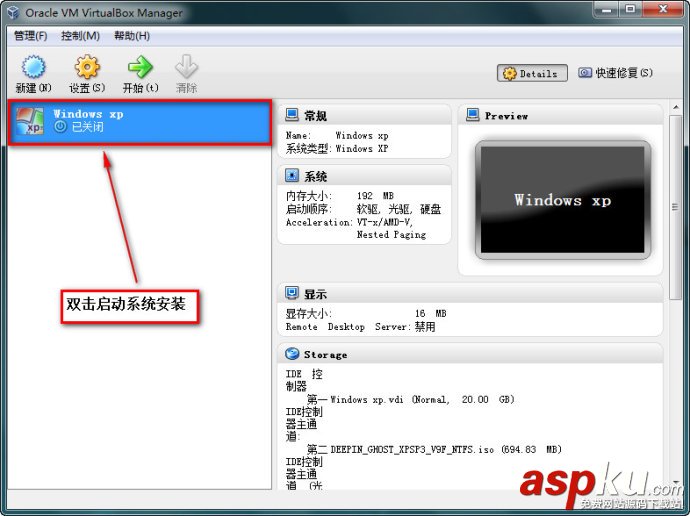Open Settings (设置) gear icon

[x=87, y=67]
